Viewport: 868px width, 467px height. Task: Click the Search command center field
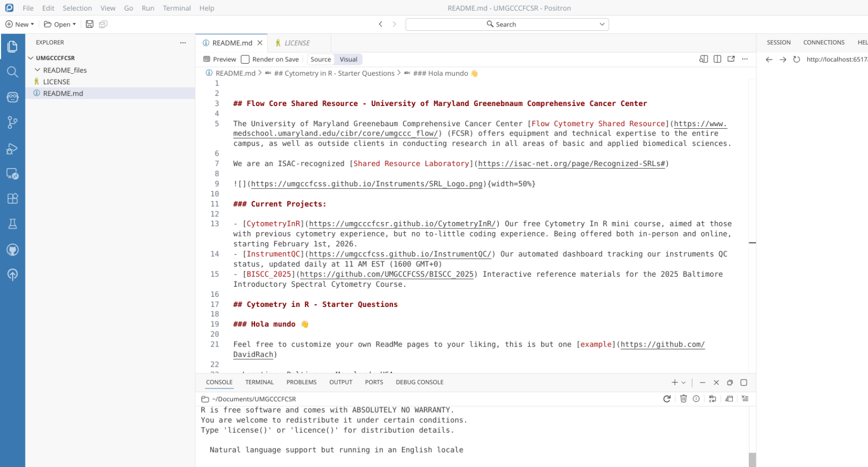(x=506, y=24)
